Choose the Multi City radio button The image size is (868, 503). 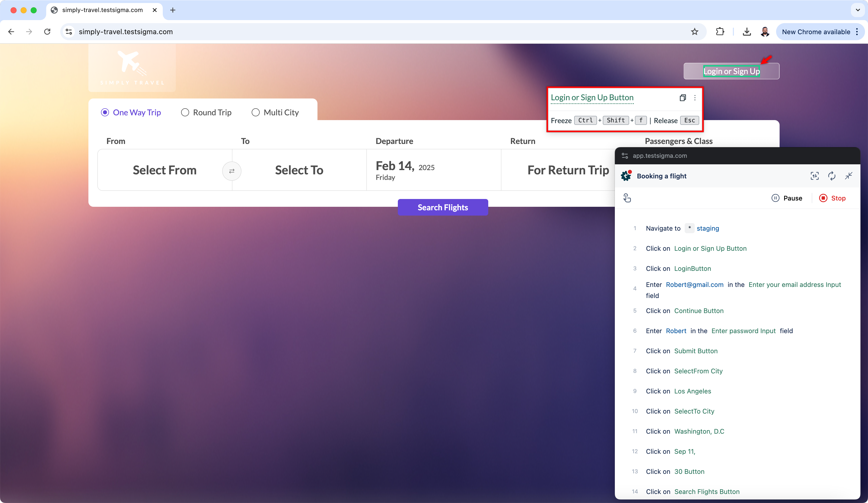256,113
